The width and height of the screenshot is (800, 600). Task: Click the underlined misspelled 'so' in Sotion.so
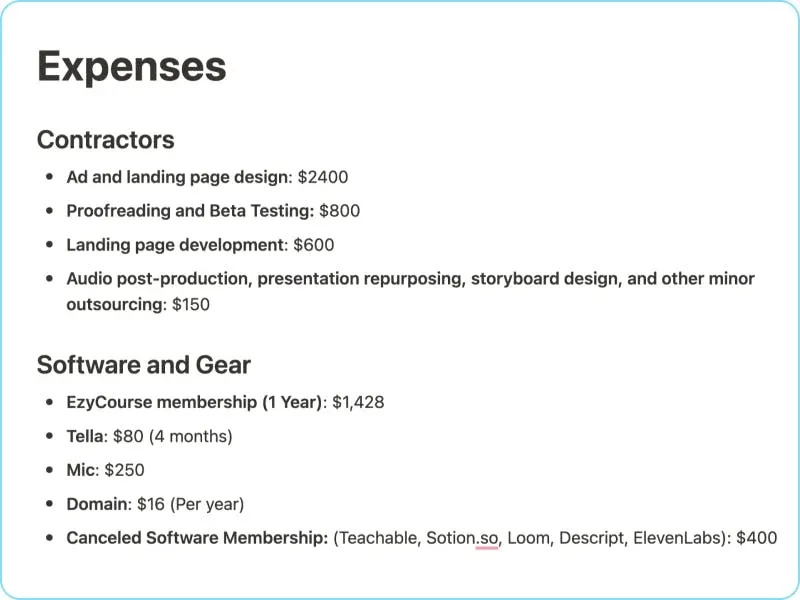[488, 538]
